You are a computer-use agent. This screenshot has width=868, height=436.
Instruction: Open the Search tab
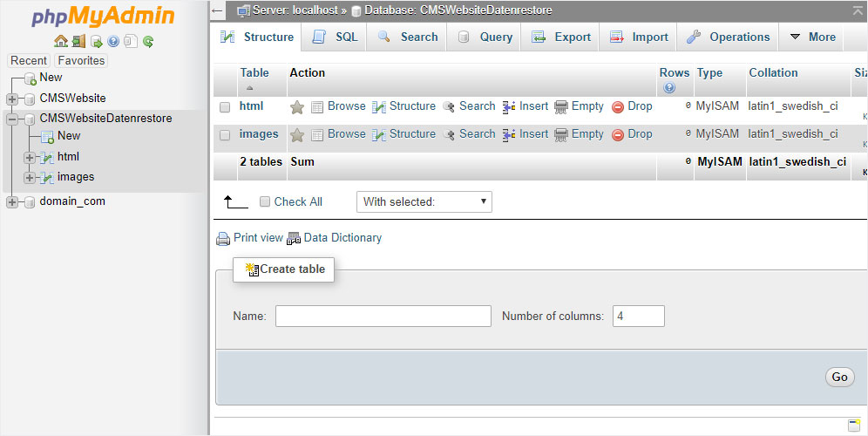tap(408, 37)
